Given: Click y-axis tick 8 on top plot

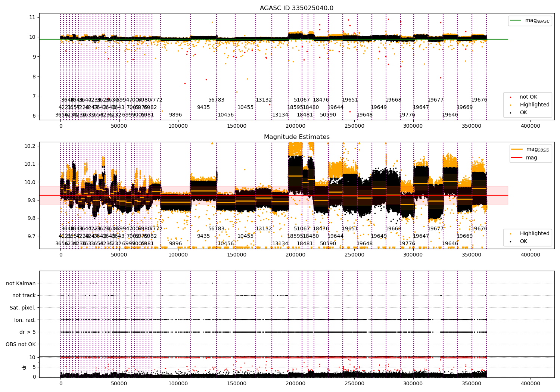Looking at the screenshot, I should click(34, 77).
